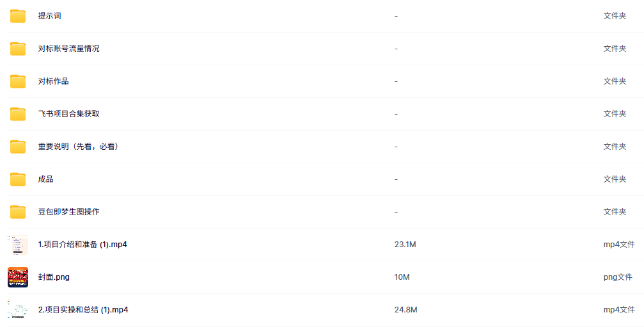Screen dimensions: 644x331
Task: Click the 对标作品 folder icon
Action: pyautogui.click(x=18, y=81)
